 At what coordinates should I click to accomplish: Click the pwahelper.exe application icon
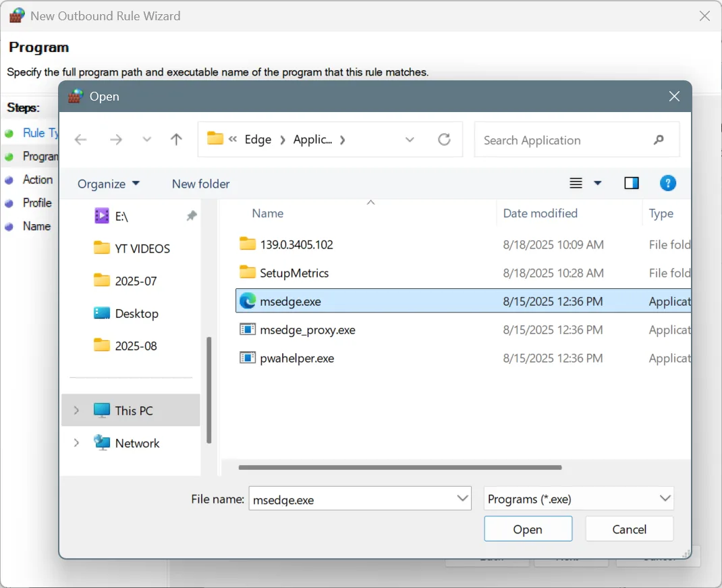click(x=247, y=358)
